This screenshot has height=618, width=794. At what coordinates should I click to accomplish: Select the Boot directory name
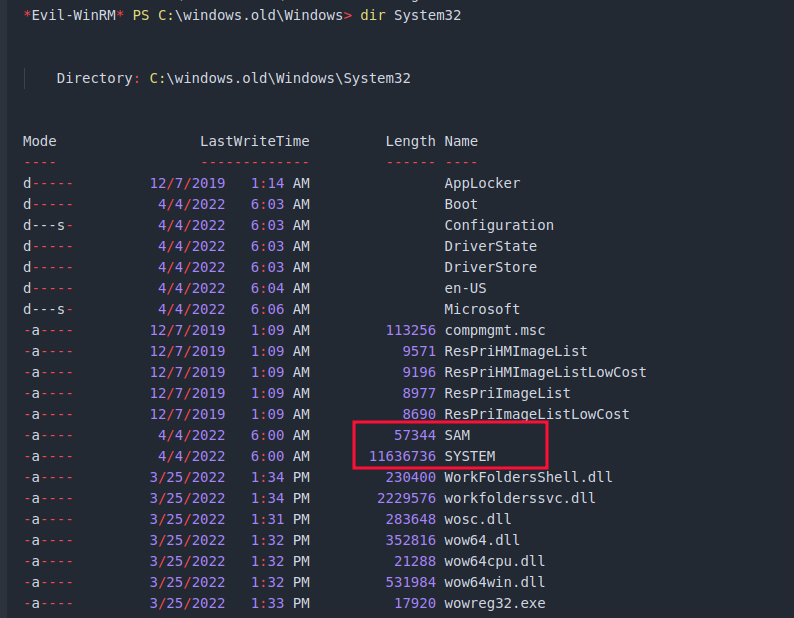point(461,204)
